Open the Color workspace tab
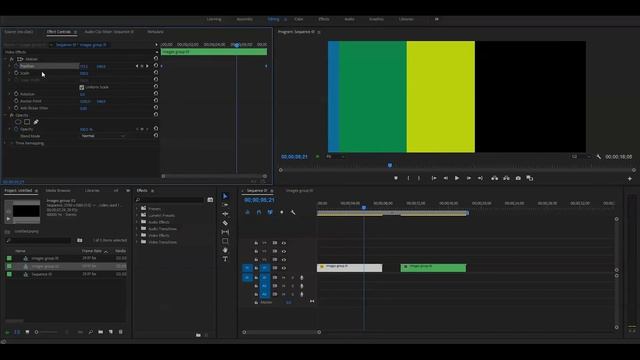 299,19
